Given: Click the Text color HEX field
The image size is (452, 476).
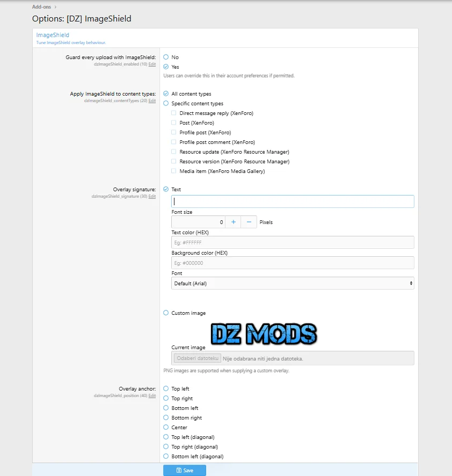Looking at the screenshot, I should 293,243.
